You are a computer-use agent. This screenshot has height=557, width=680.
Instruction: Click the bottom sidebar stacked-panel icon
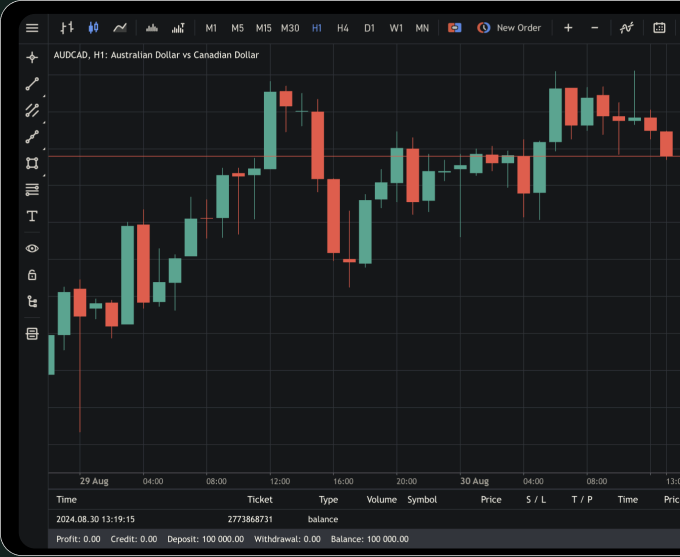click(32, 334)
